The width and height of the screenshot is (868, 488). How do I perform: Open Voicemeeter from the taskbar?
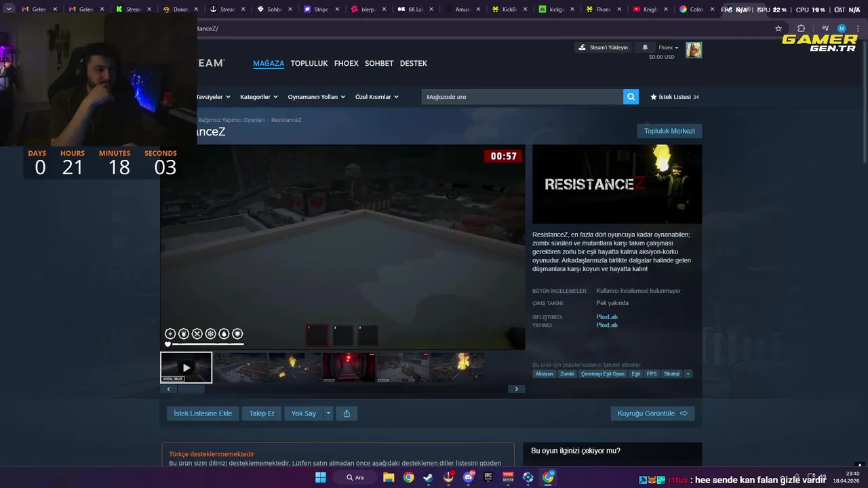click(508, 477)
